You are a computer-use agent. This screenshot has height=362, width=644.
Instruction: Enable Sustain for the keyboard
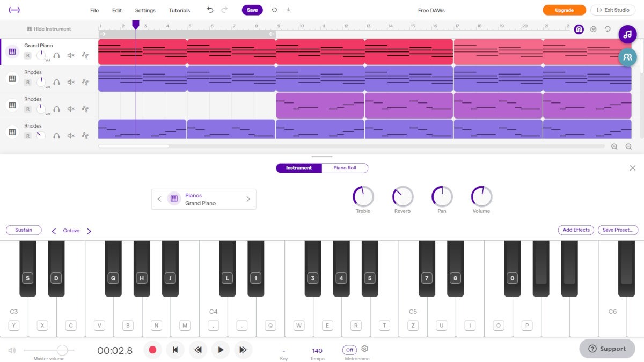[x=24, y=230]
